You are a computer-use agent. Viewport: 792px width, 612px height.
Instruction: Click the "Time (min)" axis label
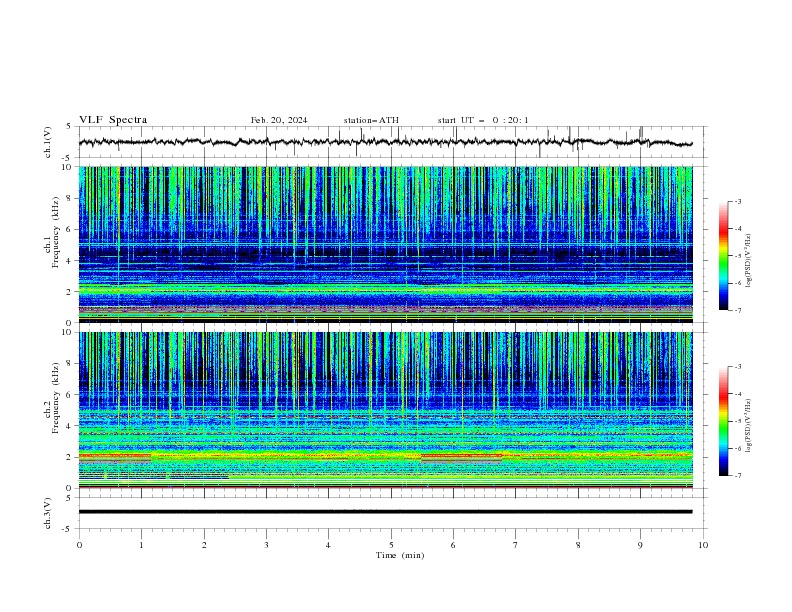point(400,555)
